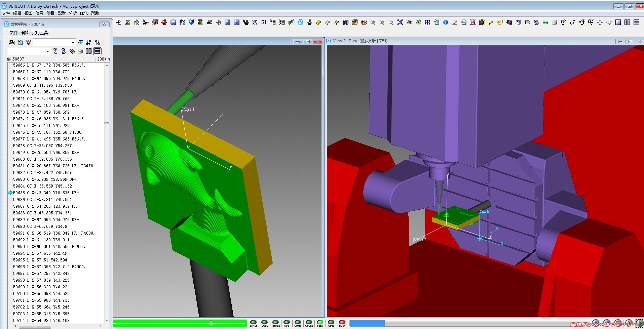The height and width of the screenshot is (329, 644).
Task: Click the lightning bolt toolbar icon
Action: pos(491,22)
